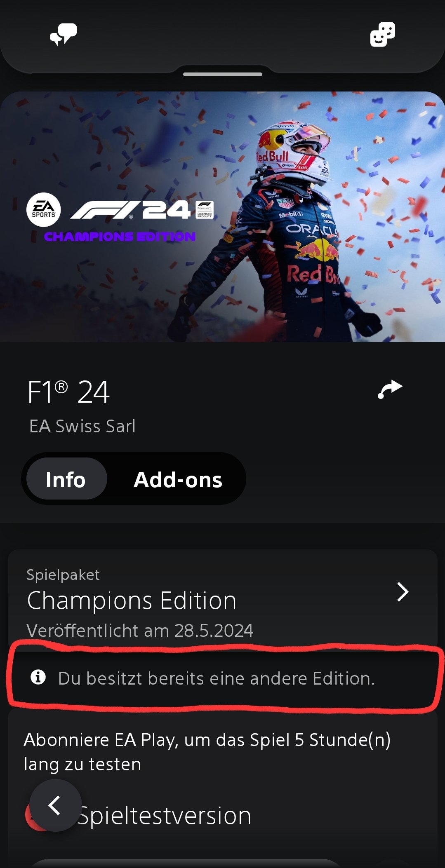Tap the info circle icon in the edition notice
Image resolution: width=445 pixels, height=868 pixels.
38,677
